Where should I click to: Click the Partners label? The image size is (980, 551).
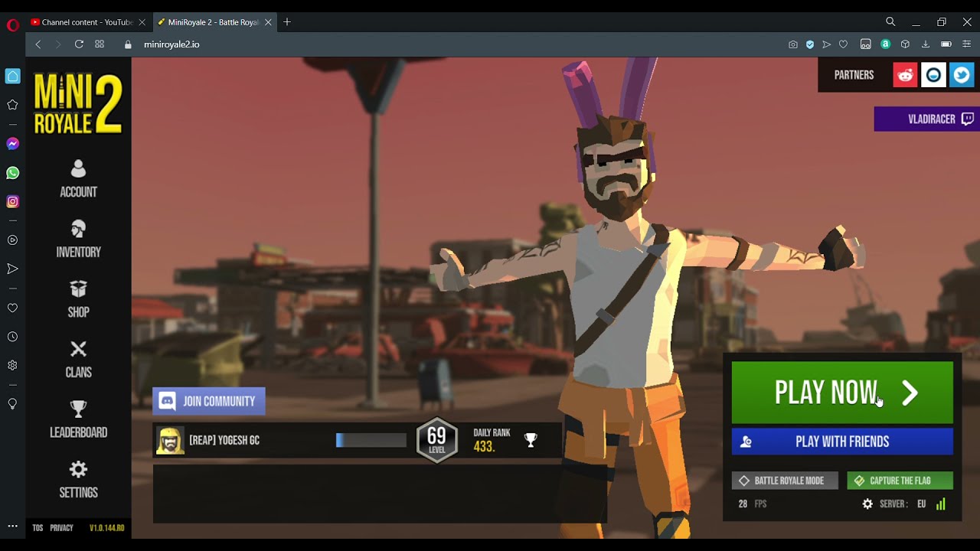point(854,75)
